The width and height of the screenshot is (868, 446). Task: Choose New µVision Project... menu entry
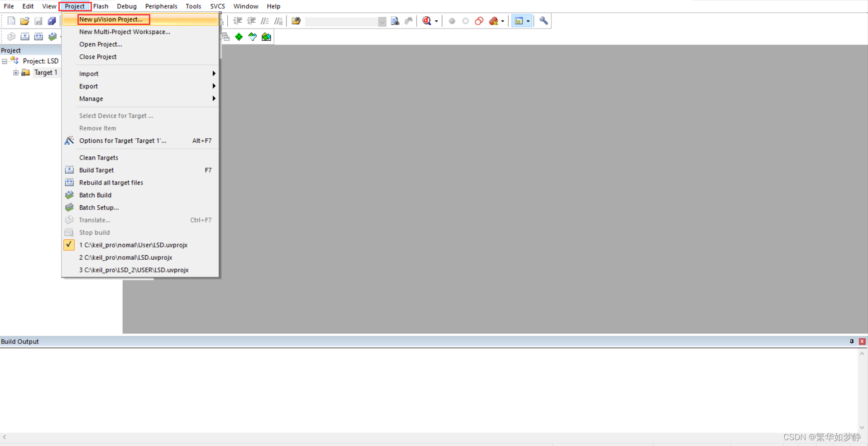(140, 19)
